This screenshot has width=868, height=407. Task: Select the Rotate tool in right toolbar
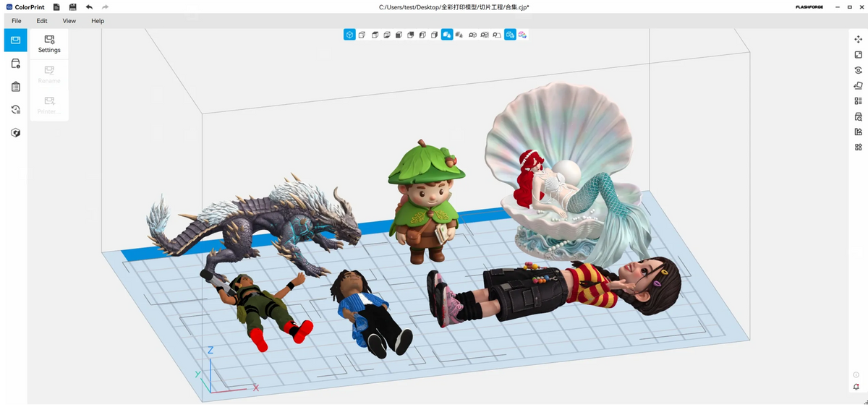[x=858, y=70]
